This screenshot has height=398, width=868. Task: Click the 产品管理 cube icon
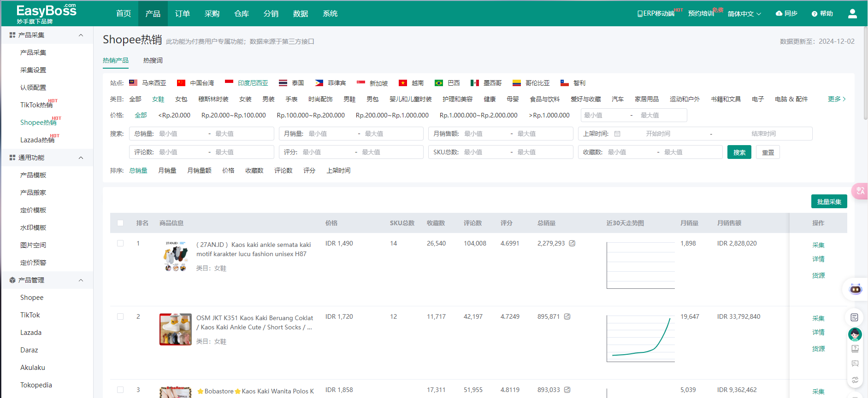tap(12, 280)
